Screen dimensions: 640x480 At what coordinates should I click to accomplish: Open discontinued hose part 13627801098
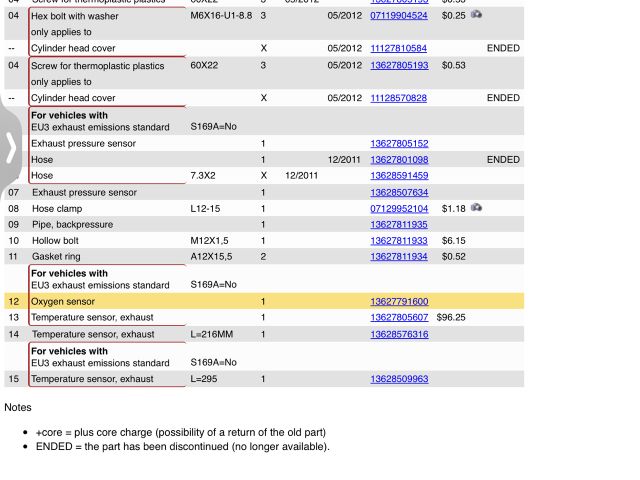pyautogui.click(x=398, y=160)
